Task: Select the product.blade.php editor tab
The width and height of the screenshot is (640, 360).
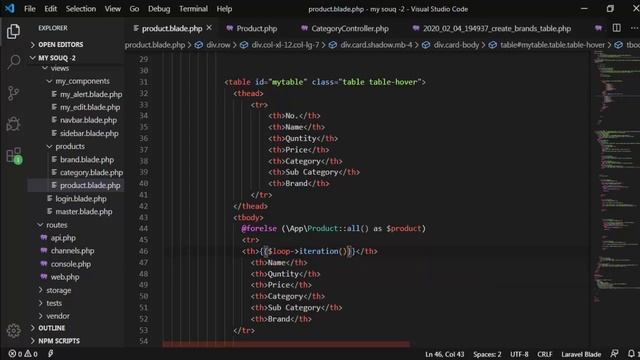Action: pos(172,28)
